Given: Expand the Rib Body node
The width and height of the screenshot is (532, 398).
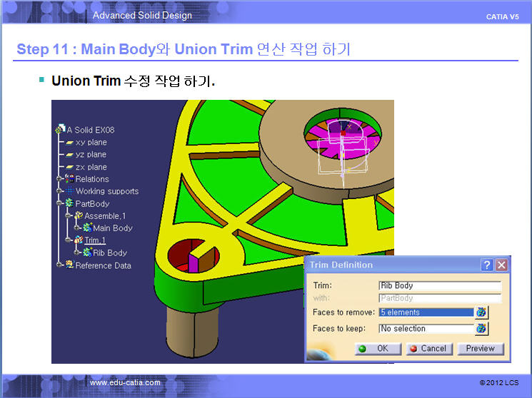Looking at the screenshot, I should coord(75,252).
